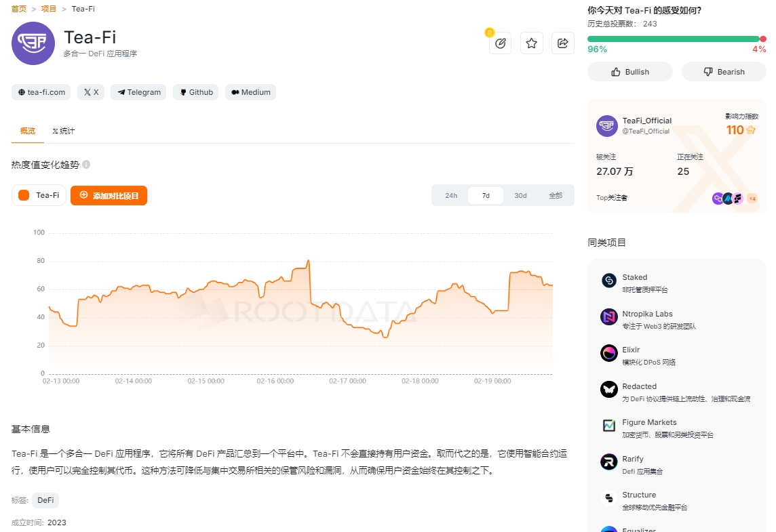776x532 pixels.
Task: Click the 25 following count
Action: pyautogui.click(x=683, y=171)
